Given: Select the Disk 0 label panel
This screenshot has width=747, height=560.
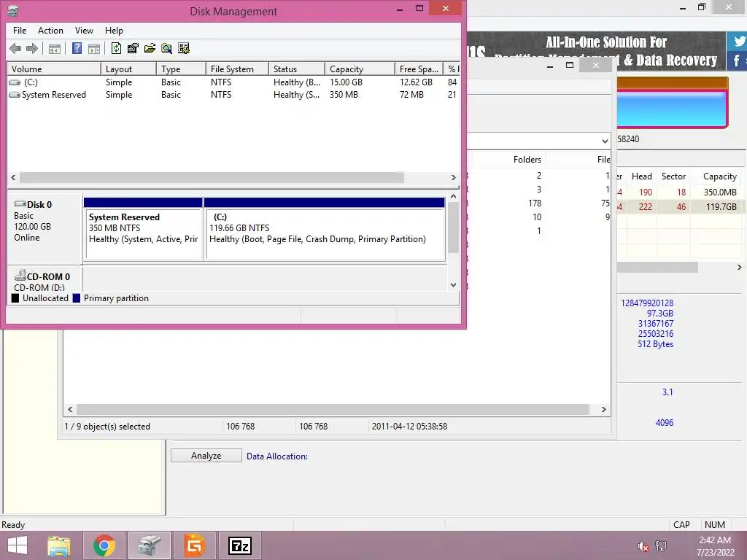Looking at the screenshot, I should pyautogui.click(x=44, y=227).
